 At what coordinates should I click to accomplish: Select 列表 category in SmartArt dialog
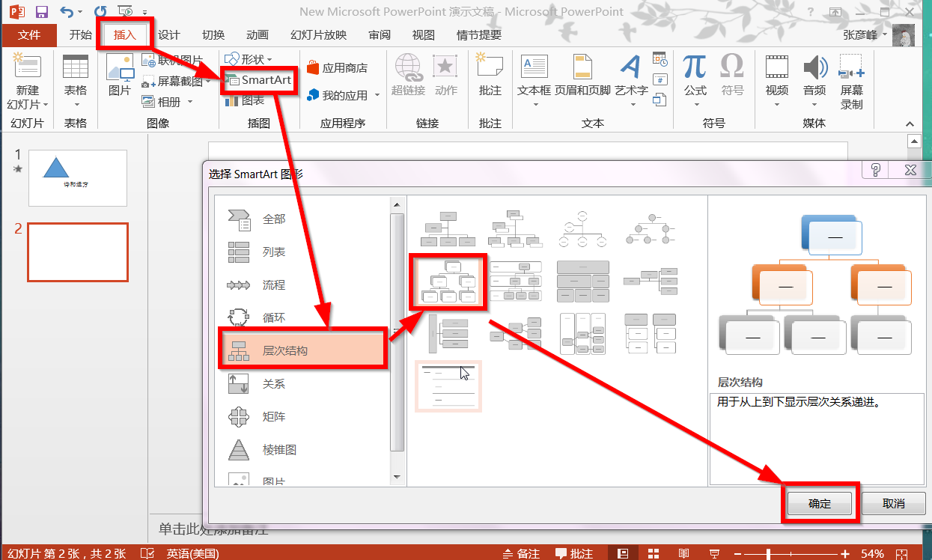(302, 252)
